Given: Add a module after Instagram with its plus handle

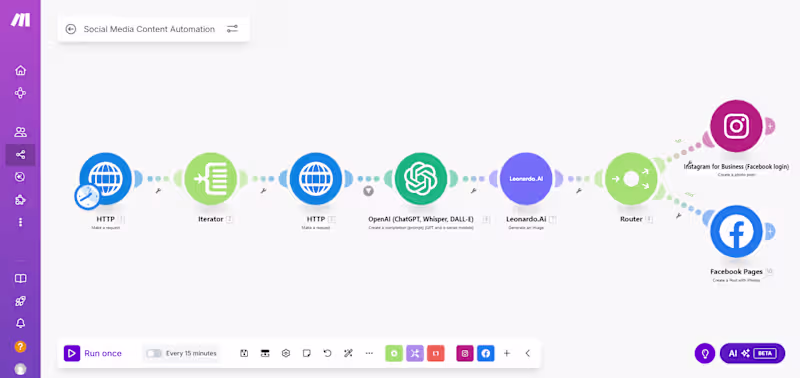Looking at the screenshot, I should tap(770, 126).
